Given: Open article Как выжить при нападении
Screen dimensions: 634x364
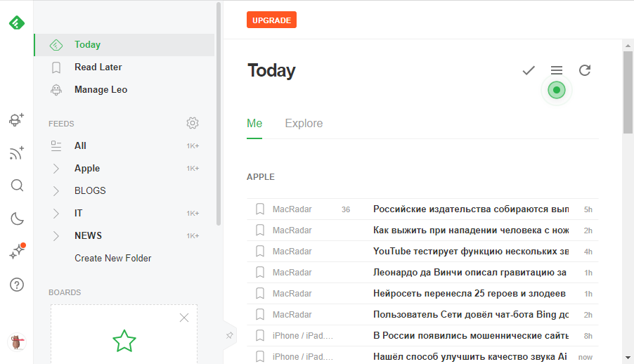Looking at the screenshot, I should click(471, 230).
